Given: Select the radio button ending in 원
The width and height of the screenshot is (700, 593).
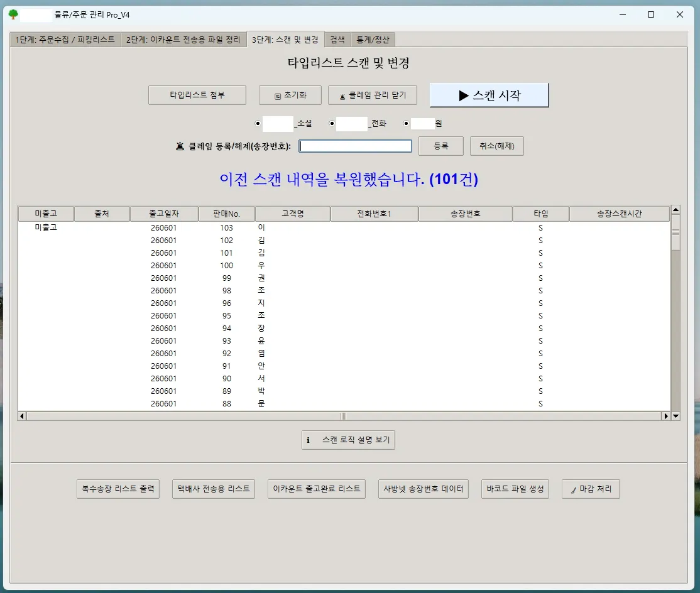Looking at the screenshot, I should (406, 124).
